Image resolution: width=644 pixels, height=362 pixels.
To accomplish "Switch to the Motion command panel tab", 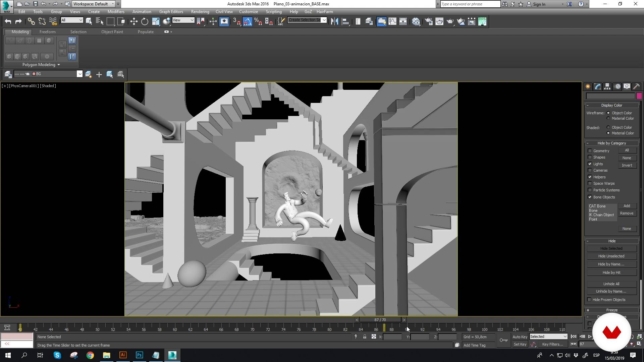I will pos(618,86).
